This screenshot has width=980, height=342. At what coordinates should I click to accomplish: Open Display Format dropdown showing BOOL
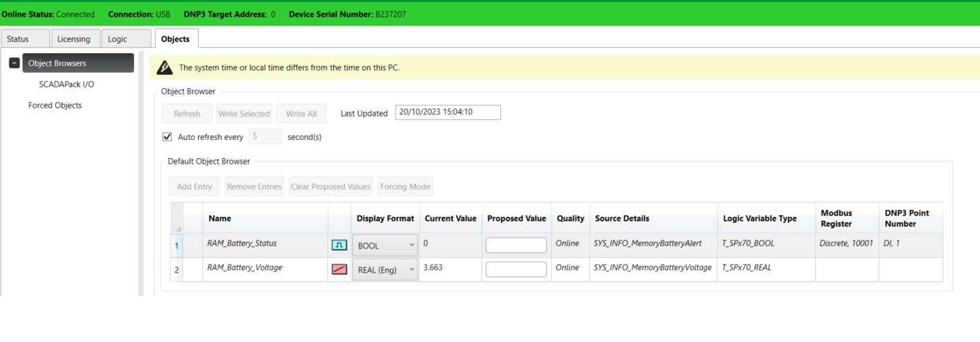(x=385, y=246)
